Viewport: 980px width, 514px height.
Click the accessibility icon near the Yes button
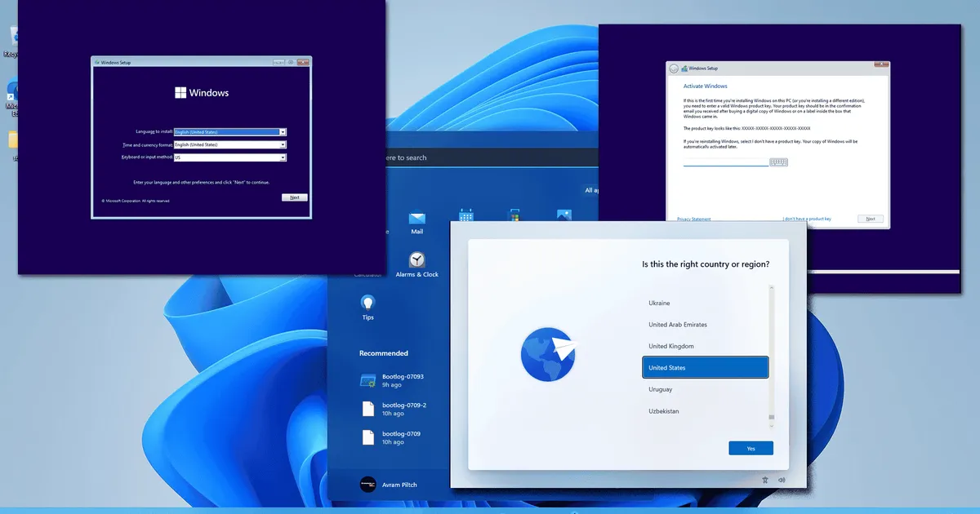[764, 480]
